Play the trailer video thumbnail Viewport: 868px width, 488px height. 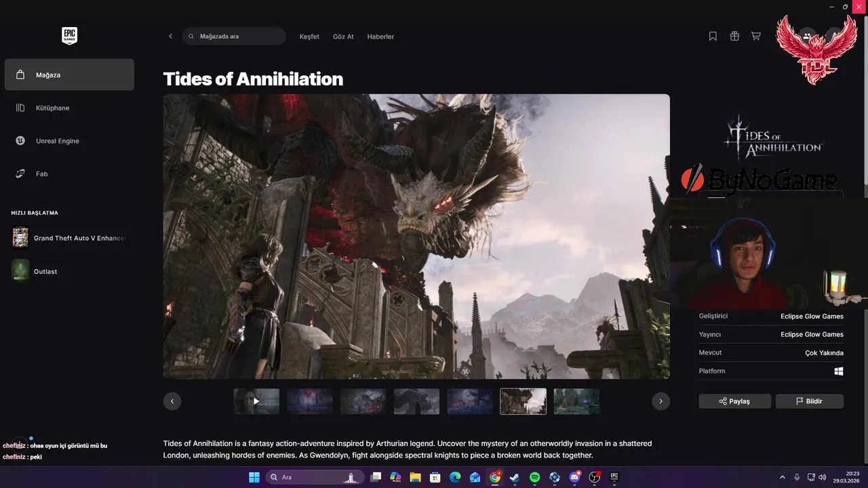point(256,401)
